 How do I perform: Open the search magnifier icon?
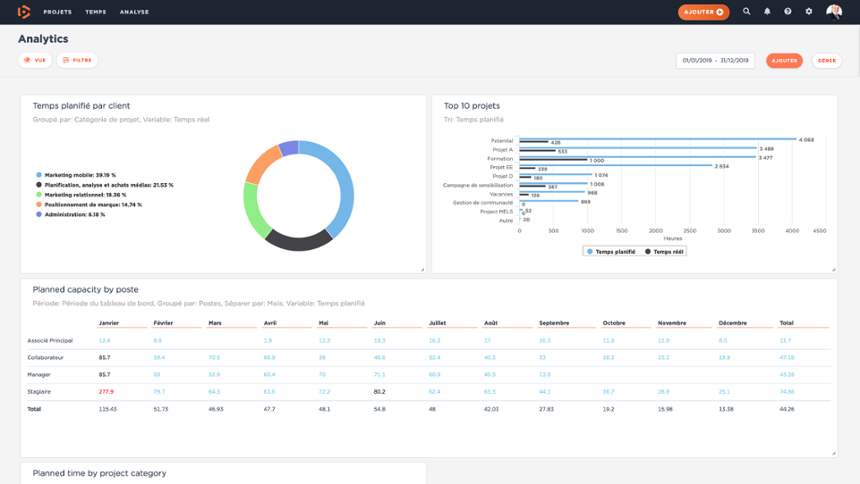[x=746, y=12]
